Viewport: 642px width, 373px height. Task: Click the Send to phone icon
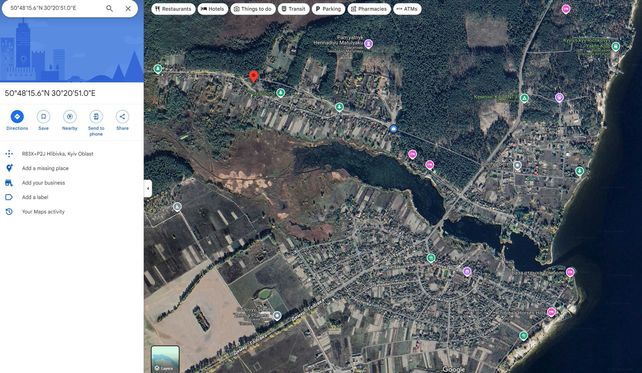point(96,117)
